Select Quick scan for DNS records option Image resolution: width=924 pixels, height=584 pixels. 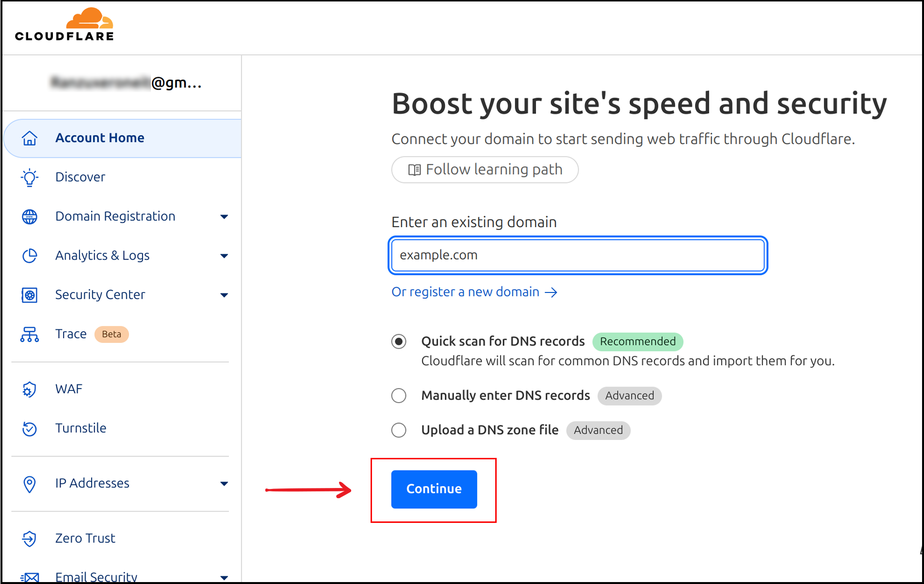(399, 341)
